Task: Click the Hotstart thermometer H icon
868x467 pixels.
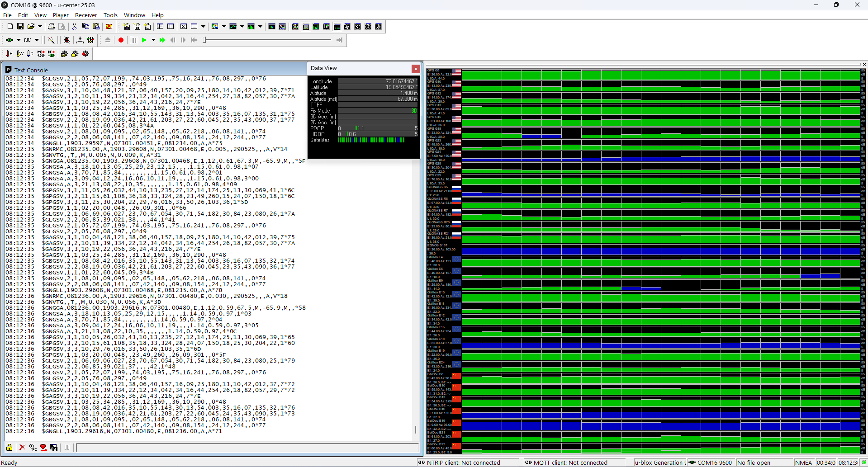Action: click(x=9, y=54)
